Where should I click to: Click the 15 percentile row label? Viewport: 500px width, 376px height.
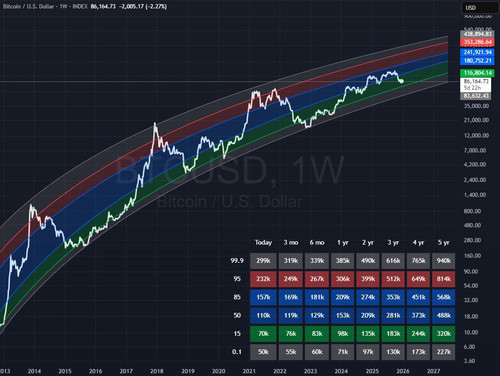[x=237, y=334]
